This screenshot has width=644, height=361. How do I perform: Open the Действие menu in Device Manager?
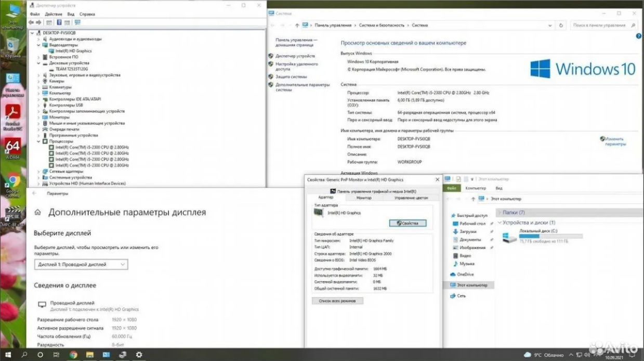[x=54, y=14]
